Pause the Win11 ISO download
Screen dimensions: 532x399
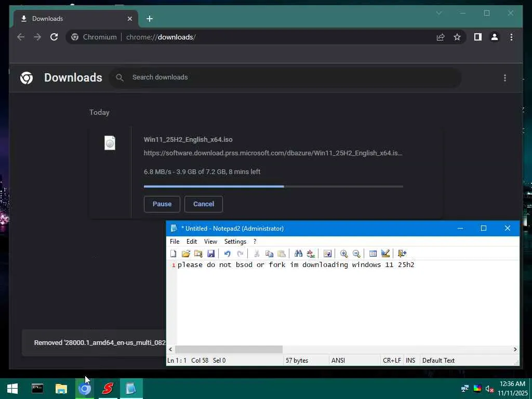[x=162, y=204]
